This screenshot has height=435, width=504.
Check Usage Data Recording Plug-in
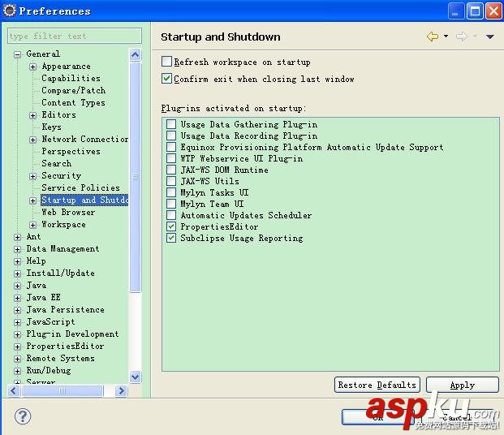(171, 136)
